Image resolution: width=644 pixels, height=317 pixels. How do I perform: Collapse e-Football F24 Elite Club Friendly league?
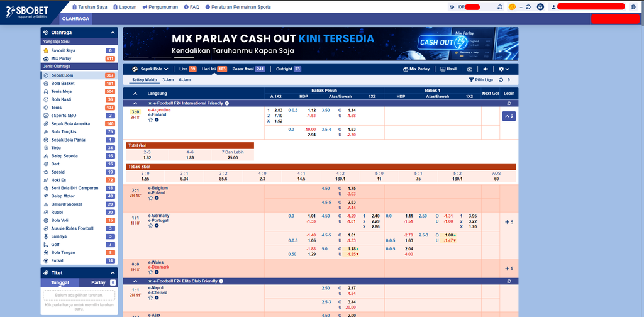pyautogui.click(x=135, y=281)
